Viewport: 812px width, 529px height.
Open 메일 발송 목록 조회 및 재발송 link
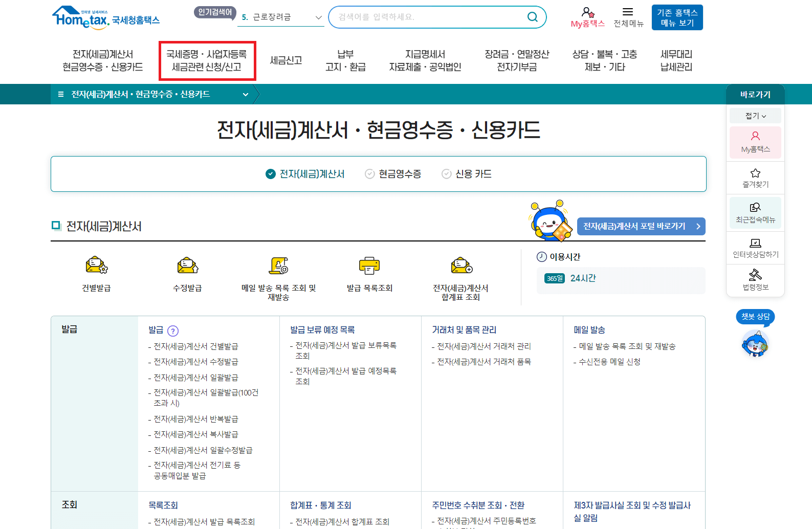click(627, 346)
